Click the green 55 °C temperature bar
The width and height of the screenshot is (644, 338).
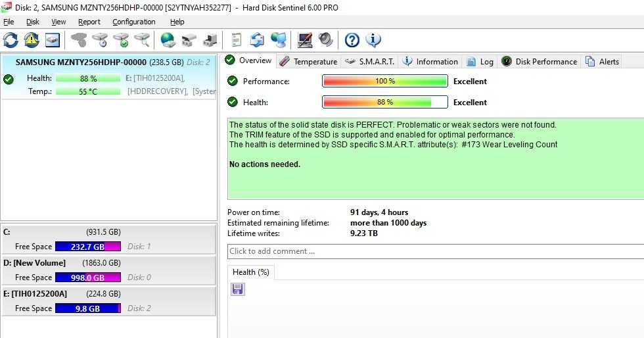pyautogui.click(x=88, y=91)
